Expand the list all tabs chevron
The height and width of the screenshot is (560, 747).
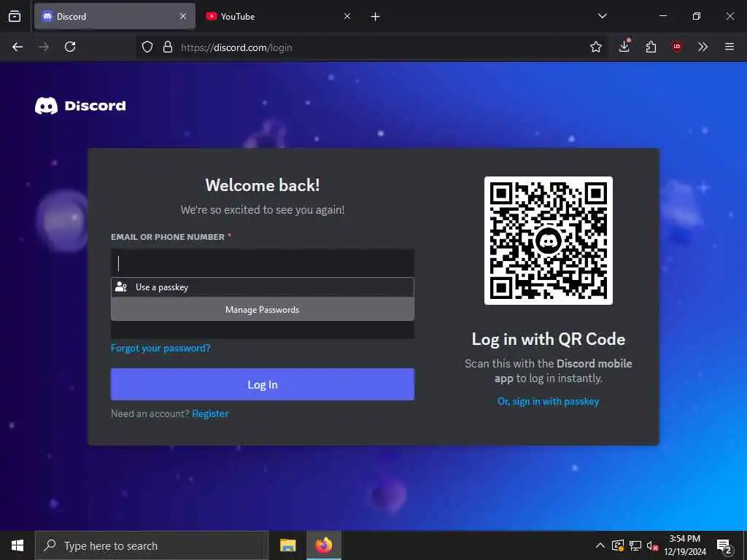(603, 16)
